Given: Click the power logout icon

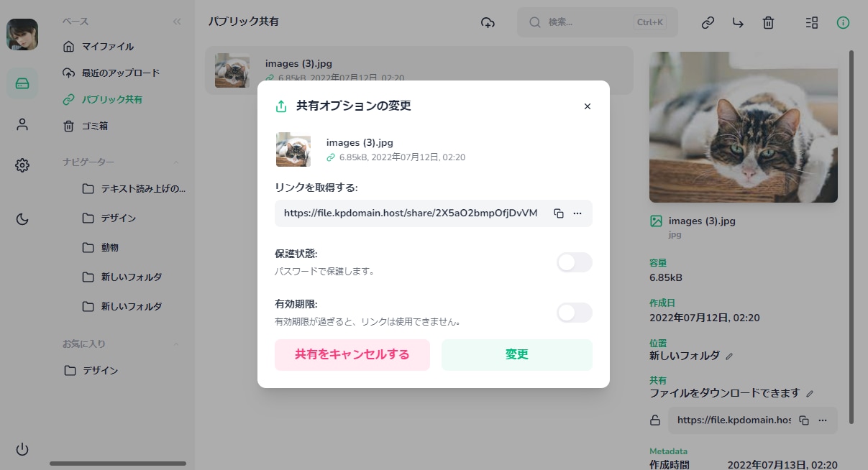Looking at the screenshot, I should [22, 449].
